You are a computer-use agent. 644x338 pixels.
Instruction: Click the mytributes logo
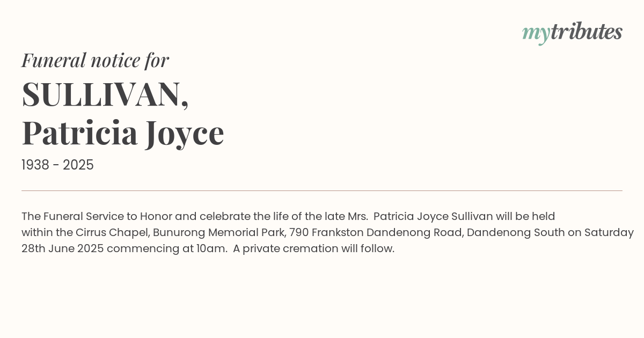572,32
